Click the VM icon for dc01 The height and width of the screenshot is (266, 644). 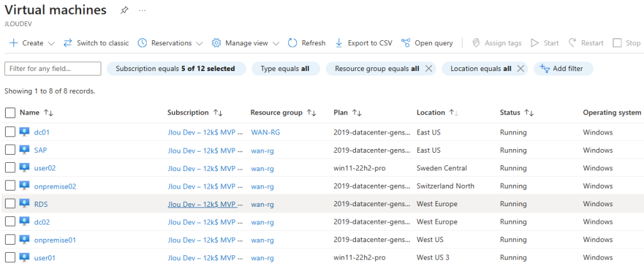(x=25, y=132)
